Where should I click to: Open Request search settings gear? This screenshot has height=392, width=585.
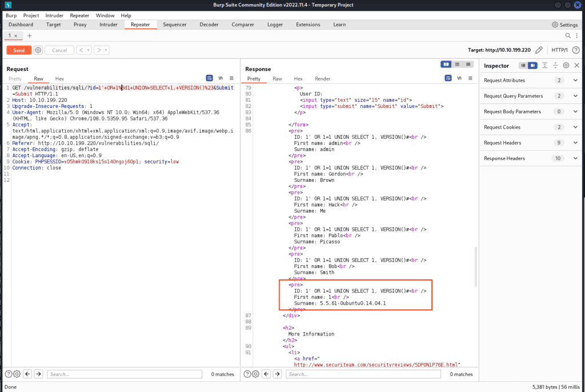pyautogui.click(x=17, y=374)
